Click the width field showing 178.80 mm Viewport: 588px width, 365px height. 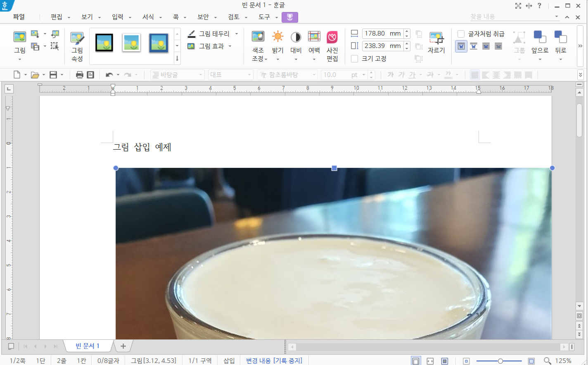pyautogui.click(x=383, y=33)
